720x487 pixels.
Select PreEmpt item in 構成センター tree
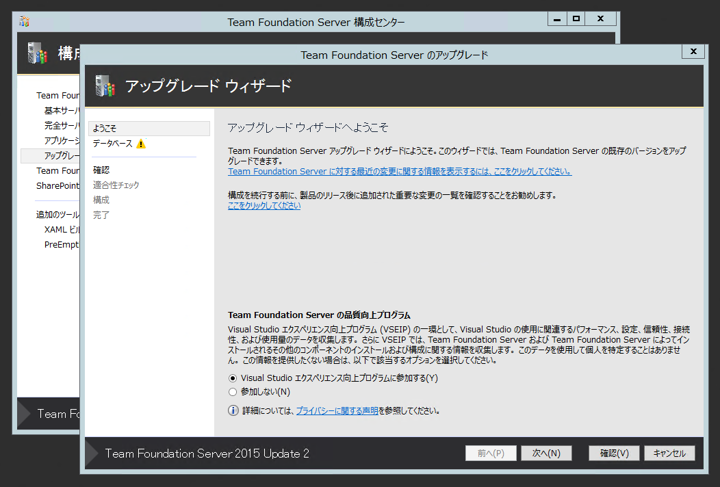(x=62, y=245)
